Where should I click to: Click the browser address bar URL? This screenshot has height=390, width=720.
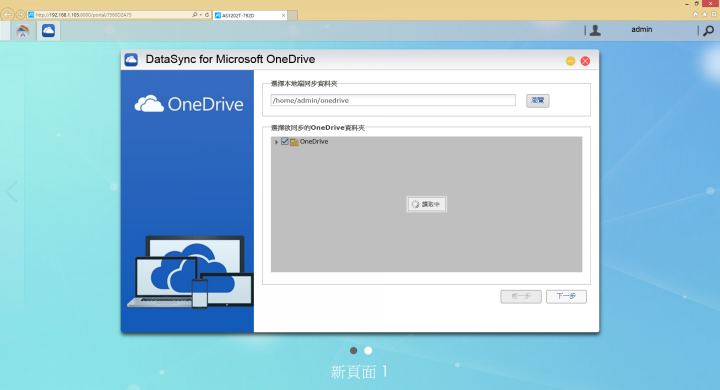click(84, 15)
